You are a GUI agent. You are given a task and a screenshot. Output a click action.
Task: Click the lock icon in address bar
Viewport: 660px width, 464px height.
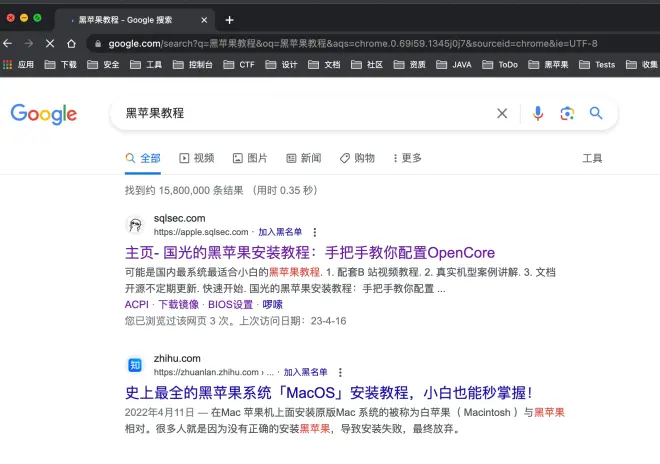(98, 44)
